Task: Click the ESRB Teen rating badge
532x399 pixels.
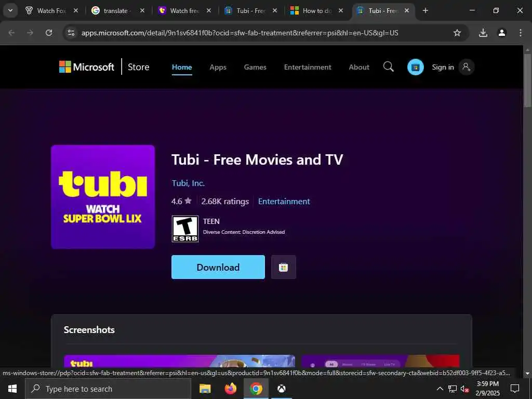Action: click(x=185, y=229)
